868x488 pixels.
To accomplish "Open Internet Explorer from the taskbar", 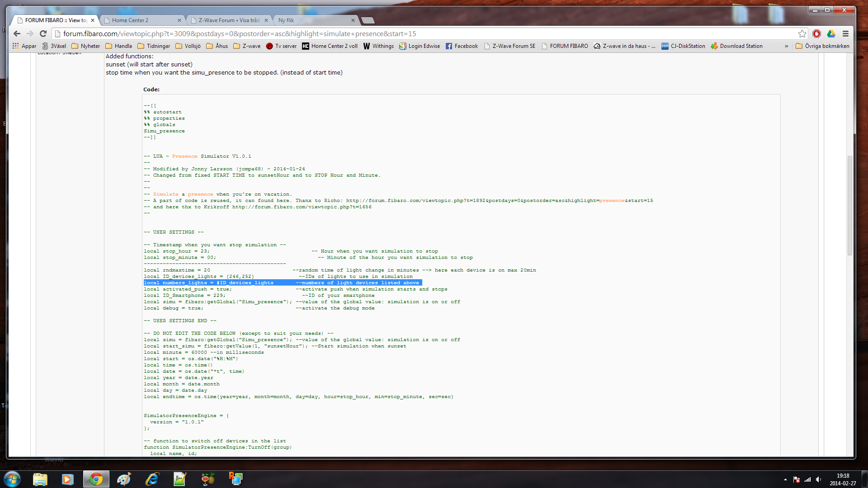I will (152, 479).
